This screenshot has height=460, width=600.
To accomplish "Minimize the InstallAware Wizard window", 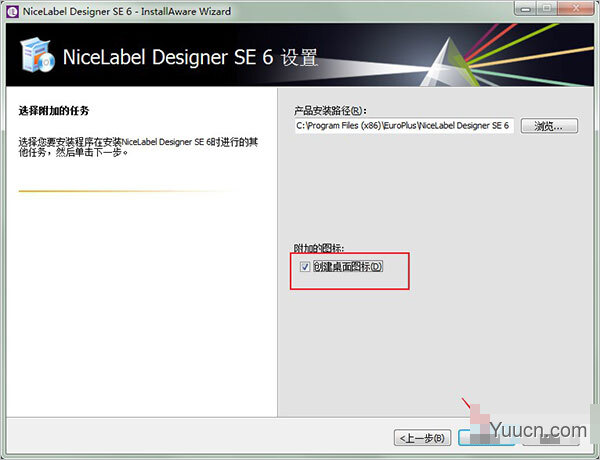I will (526, 8).
